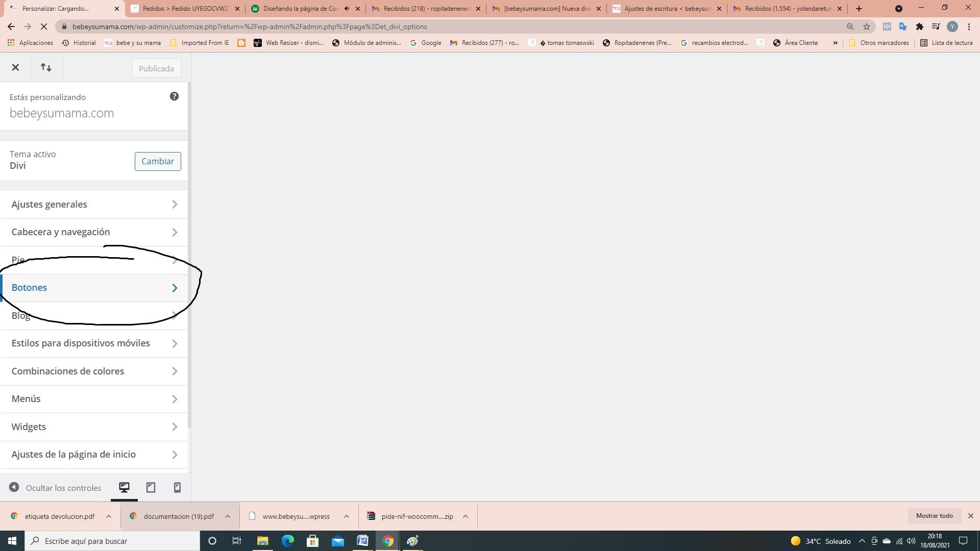Open Combinaciones de colores section
Image resolution: width=980 pixels, height=551 pixels.
pyautogui.click(x=94, y=371)
